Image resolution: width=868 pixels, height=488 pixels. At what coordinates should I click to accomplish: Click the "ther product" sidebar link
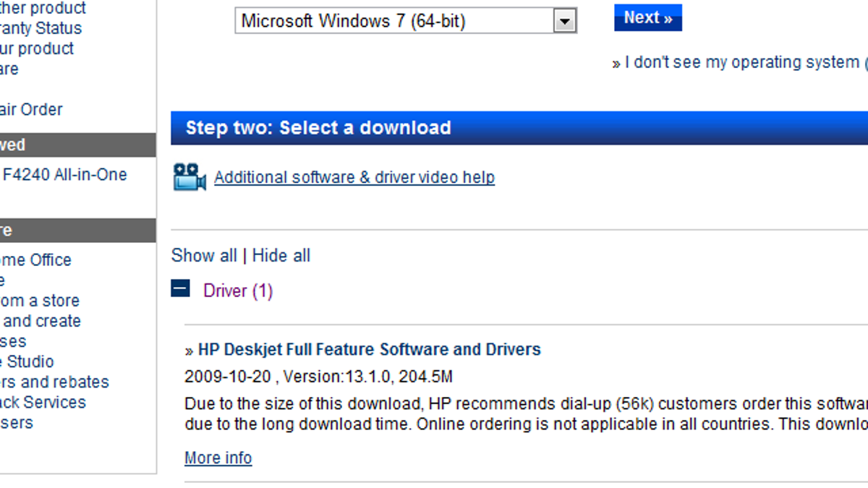point(43,8)
